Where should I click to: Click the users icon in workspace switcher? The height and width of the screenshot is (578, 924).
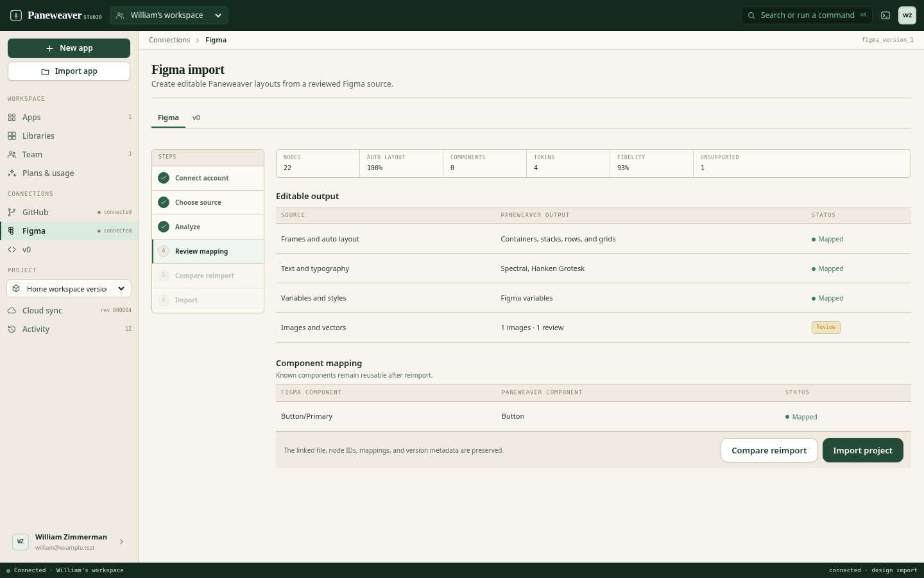click(x=120, y=15)
